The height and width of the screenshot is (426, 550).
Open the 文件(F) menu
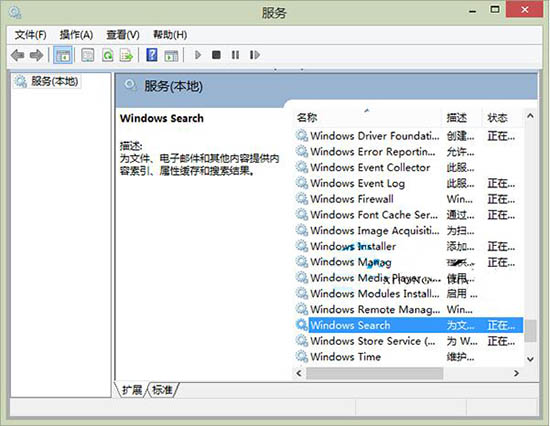(31, 35)
